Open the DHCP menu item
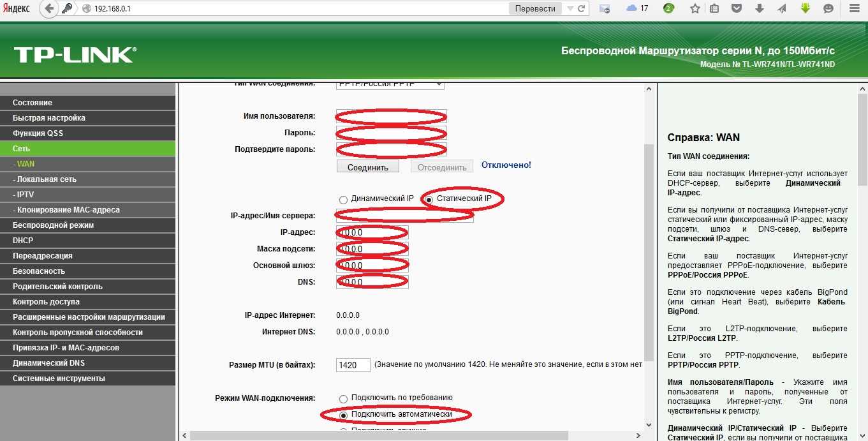The height and width of the screenshot is (441, 868). tap(88, 241)
